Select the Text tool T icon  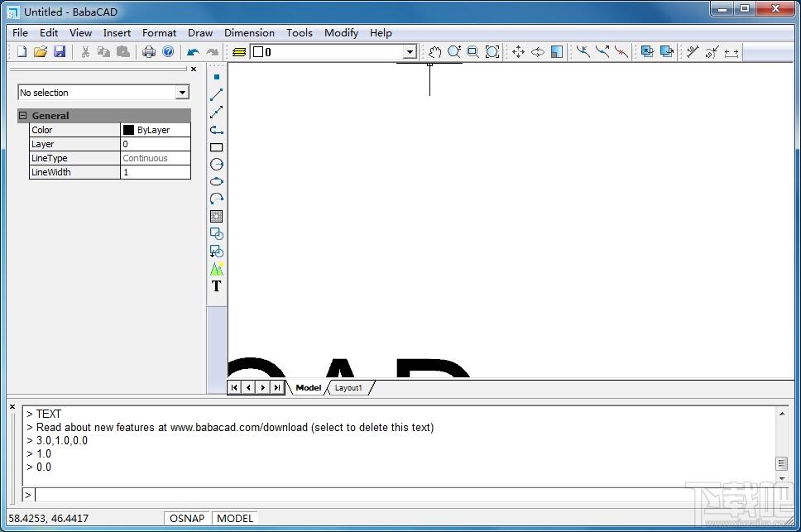click(217, 286)
